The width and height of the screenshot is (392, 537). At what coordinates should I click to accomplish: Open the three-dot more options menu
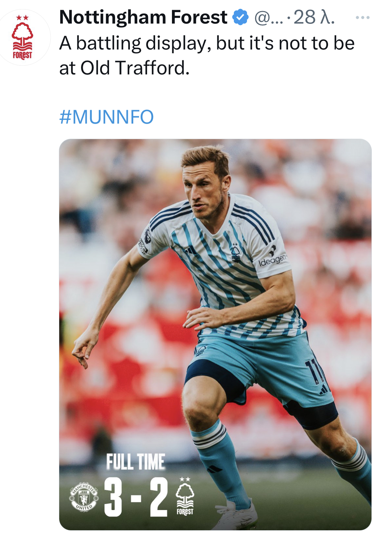pos(363,17)
